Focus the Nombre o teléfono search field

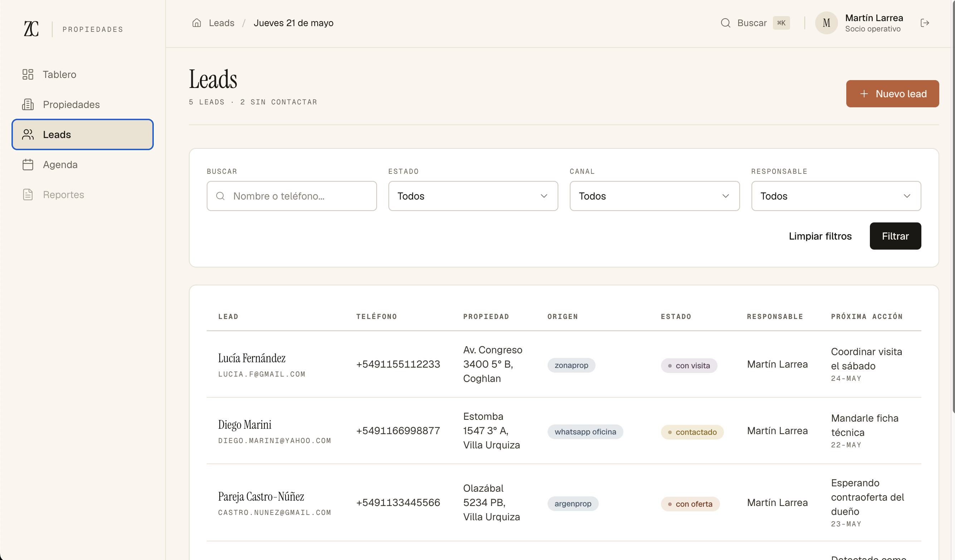[x=292, y=196]
